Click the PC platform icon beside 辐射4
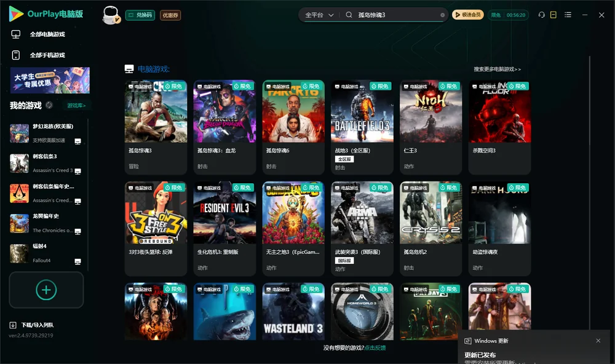Viewport: 615px width, 364px height. [77, 261]
